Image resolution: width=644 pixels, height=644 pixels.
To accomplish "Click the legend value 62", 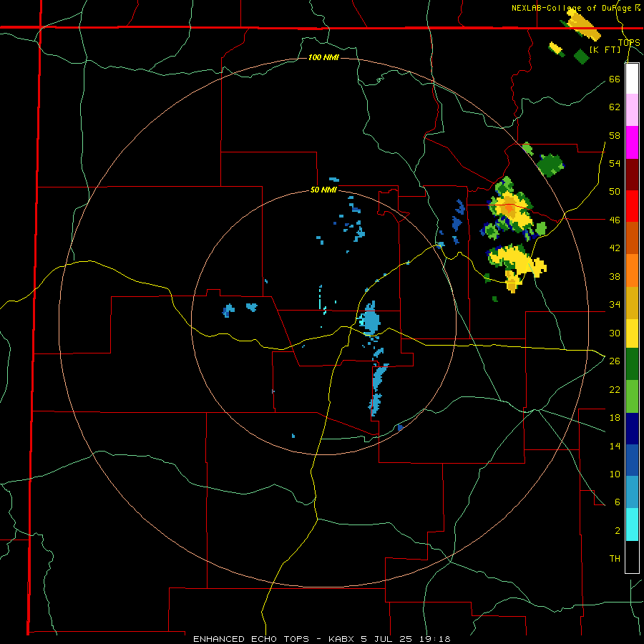I will [x=615, y=107].
